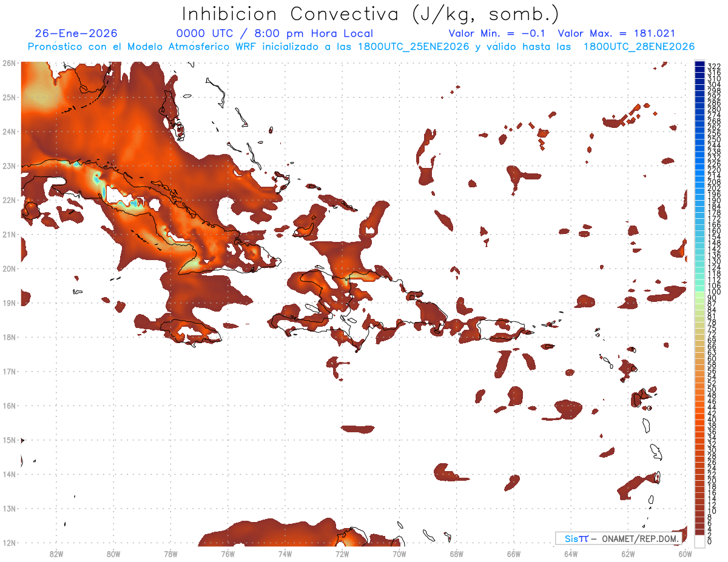Click the initialization time "1800UTC_25ENE2026"

[413, 47]
